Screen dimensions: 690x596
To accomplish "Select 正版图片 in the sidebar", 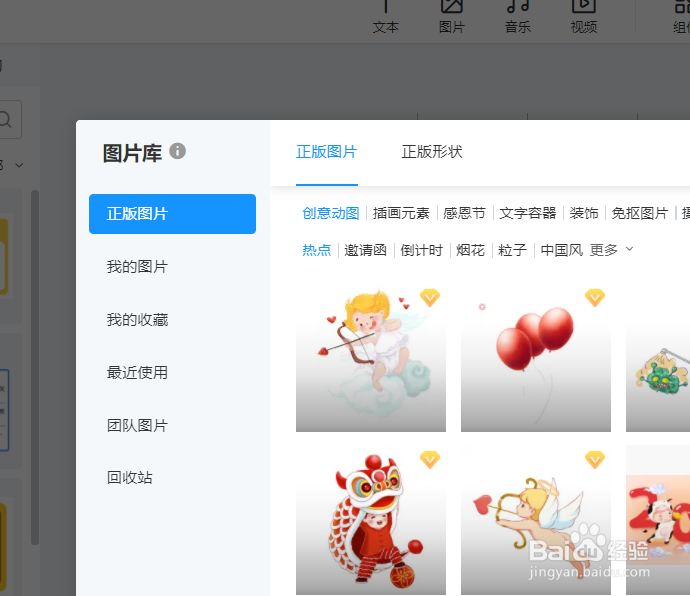I will point(172,214).
